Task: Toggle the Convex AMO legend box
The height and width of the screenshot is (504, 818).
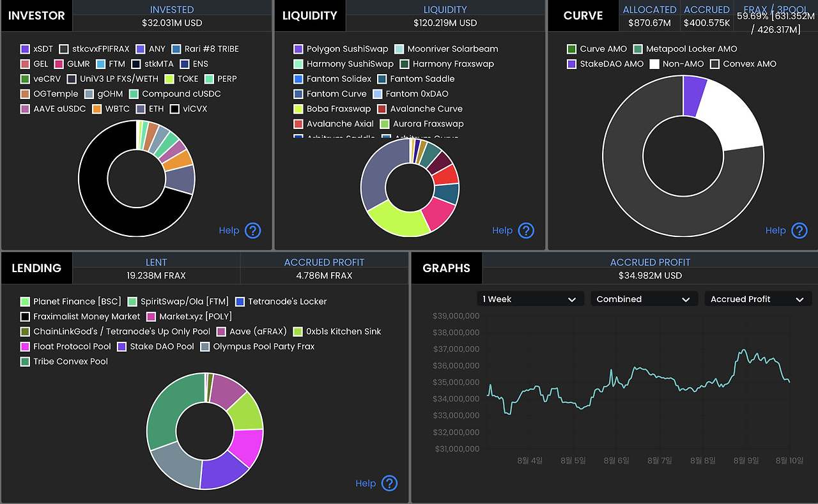Action: click(x=715, y=64)
